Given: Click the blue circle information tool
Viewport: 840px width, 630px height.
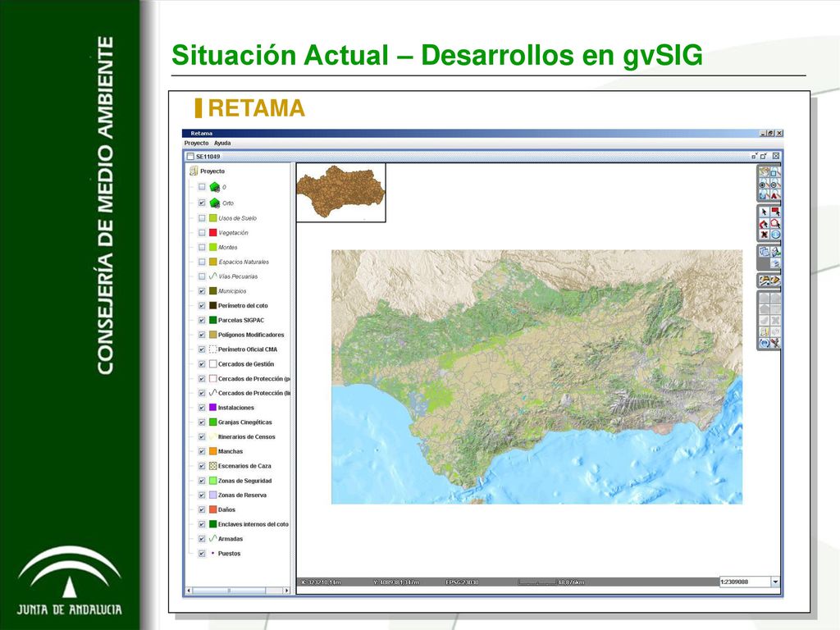Looking at the screenshot, I should pos(775,235).
